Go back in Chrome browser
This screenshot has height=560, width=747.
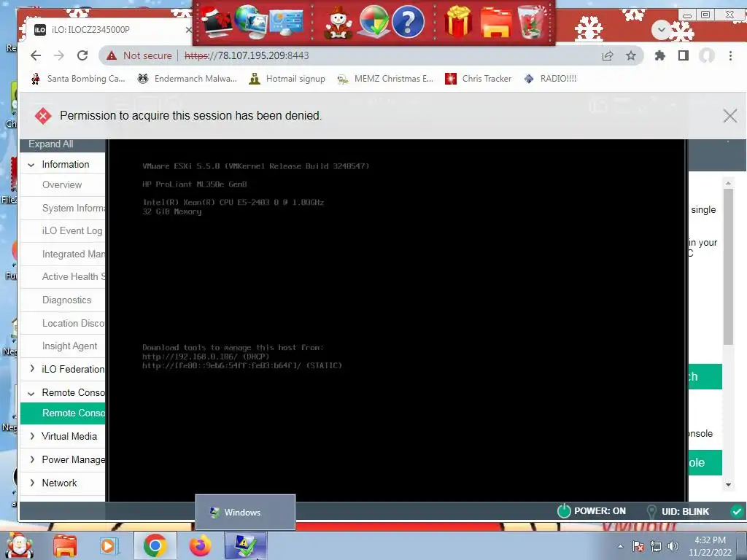pyautogui.click(x=36, y=55)
